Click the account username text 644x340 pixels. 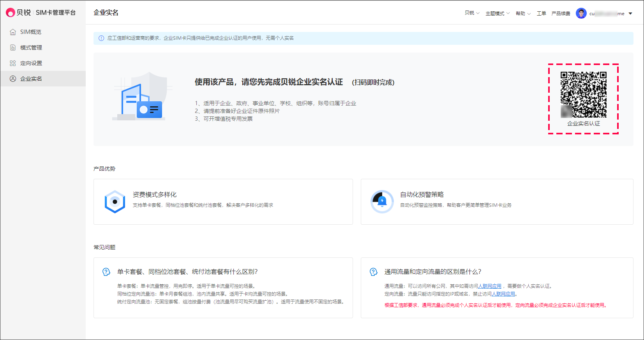(x=607, y=14)
